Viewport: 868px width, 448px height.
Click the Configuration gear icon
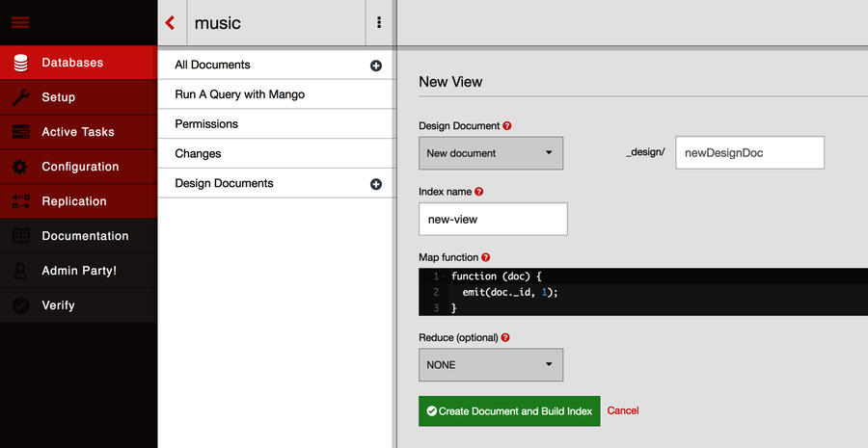point(20,167)
